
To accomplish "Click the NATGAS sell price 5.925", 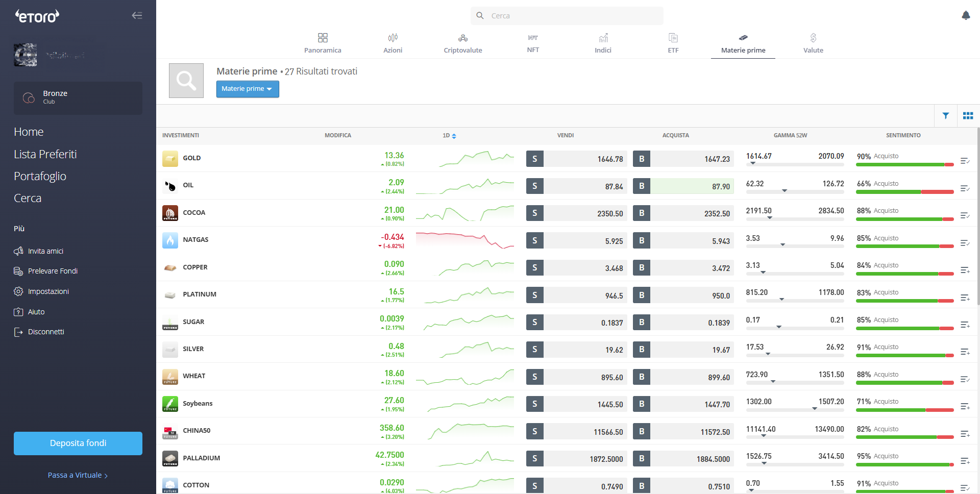I will click(585, 240).
